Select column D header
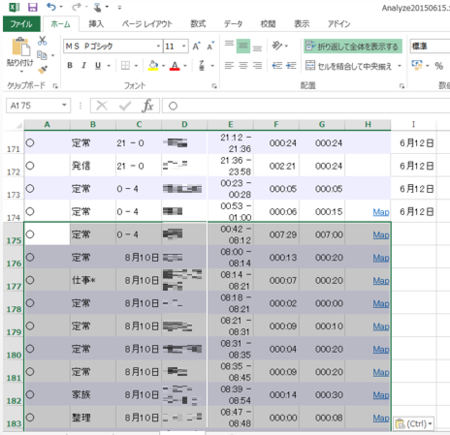 [184, 124]
